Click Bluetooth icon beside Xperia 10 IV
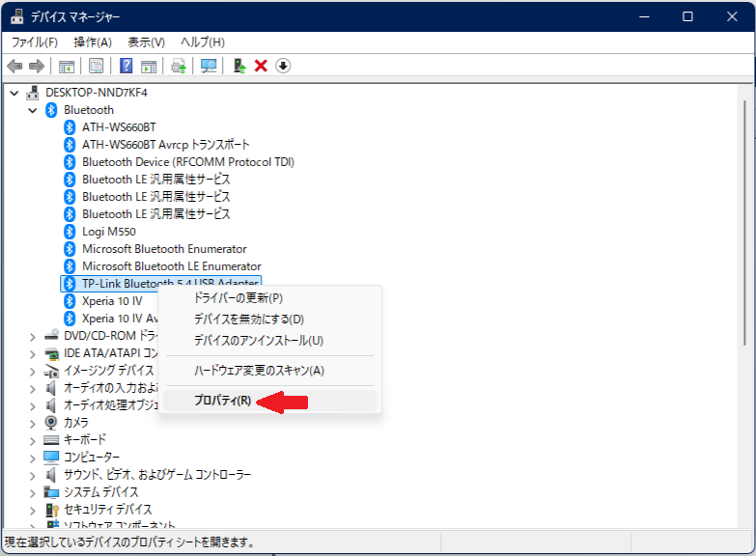 (70, 301)
